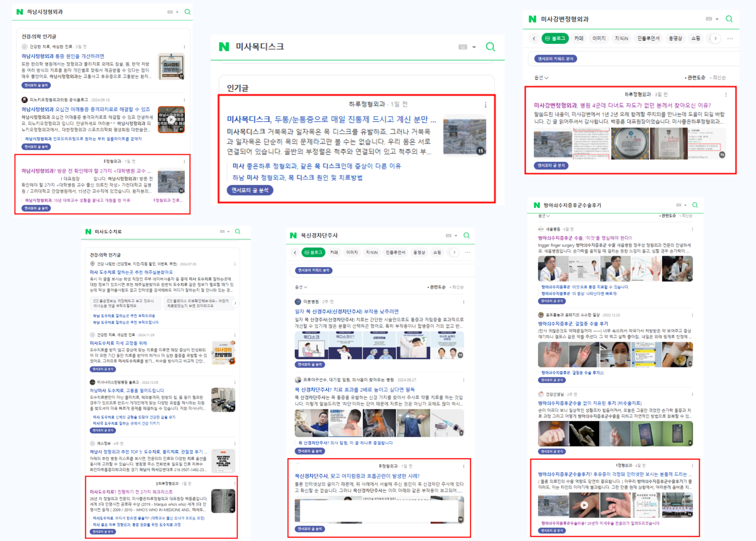Click keyboard icon in 미사강변정형외과 search bar
This screenshot has height=541, width=756.
point(709,19)
